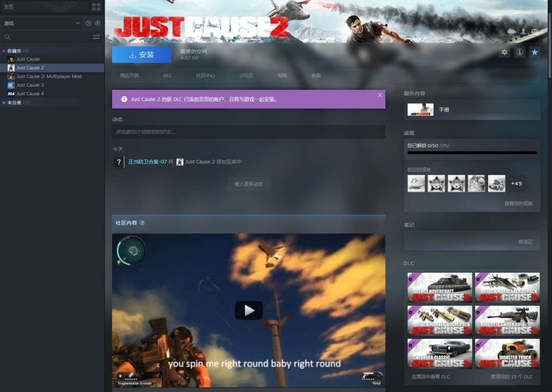The height and width of the screenshot is (392, 552).
Task: Click 查看我的成就 view my achievements
Action: point(518,203)
